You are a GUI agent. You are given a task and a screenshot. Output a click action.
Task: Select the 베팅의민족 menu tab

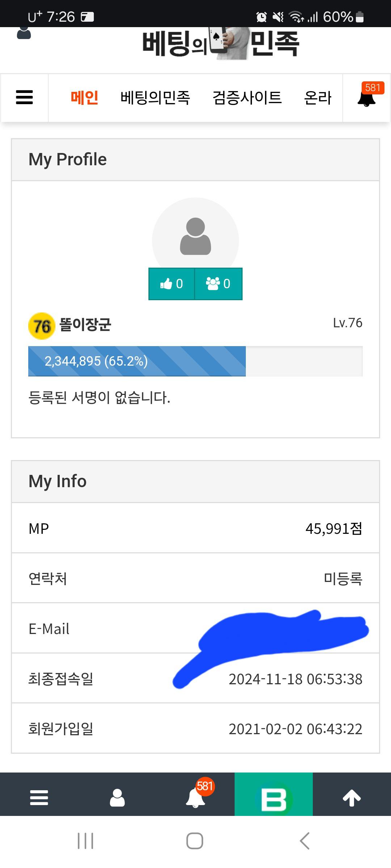(155, 98)
